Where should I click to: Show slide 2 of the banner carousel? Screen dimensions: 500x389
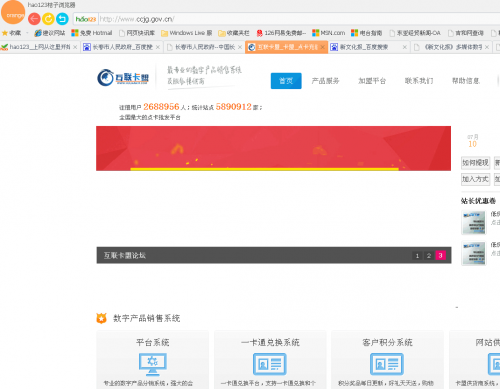429,255
